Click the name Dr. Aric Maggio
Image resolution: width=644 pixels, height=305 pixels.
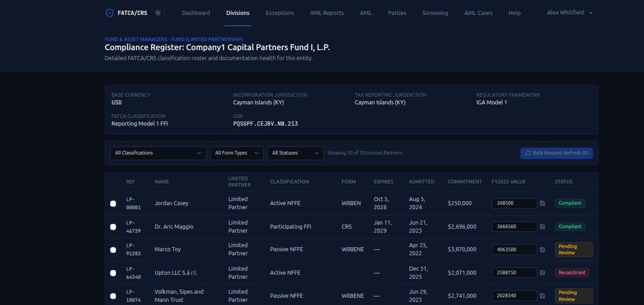(174, 227)
